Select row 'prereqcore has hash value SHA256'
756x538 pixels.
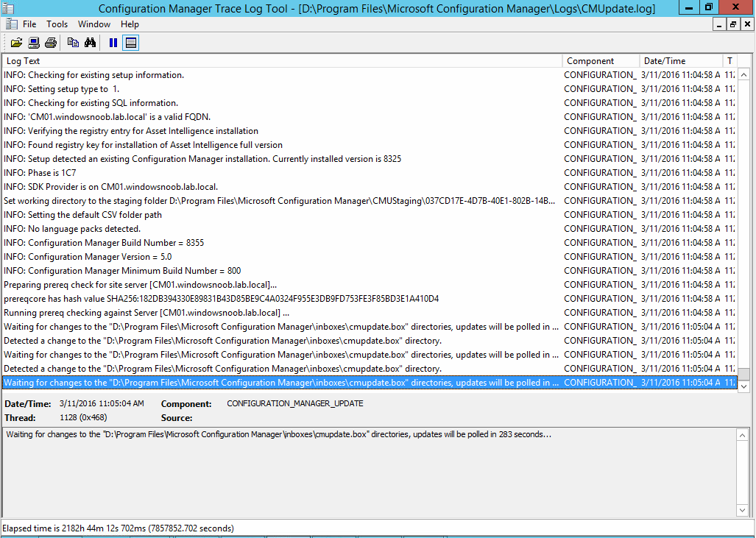[x=370, y=298]
